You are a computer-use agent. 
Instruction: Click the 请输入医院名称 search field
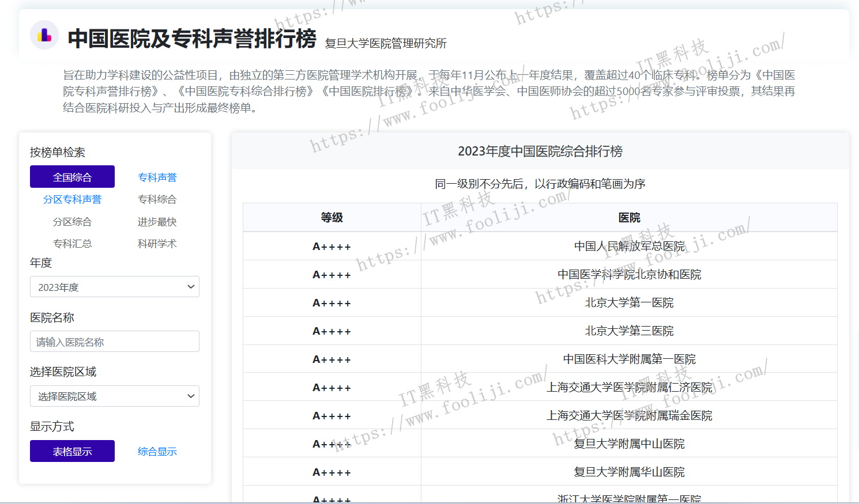(x=114, y=341)
